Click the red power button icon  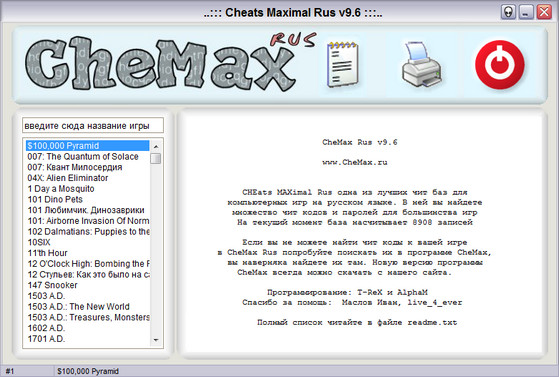[x=500, y=65]
